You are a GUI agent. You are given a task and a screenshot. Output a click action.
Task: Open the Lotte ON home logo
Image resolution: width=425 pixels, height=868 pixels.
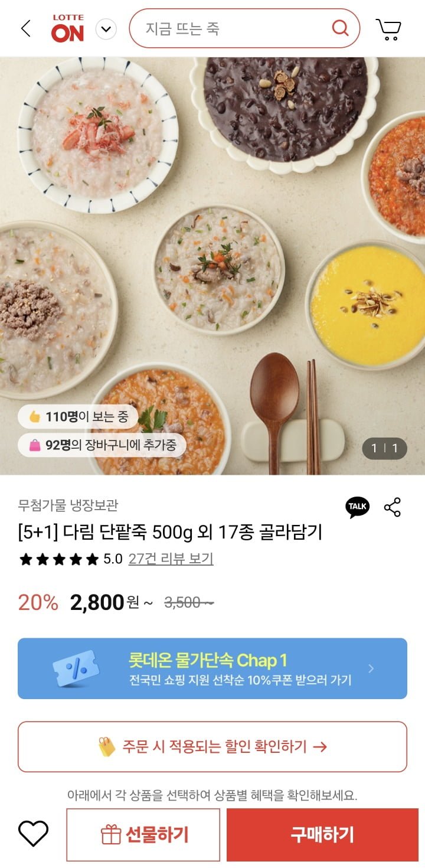click(x=68, y=28)
